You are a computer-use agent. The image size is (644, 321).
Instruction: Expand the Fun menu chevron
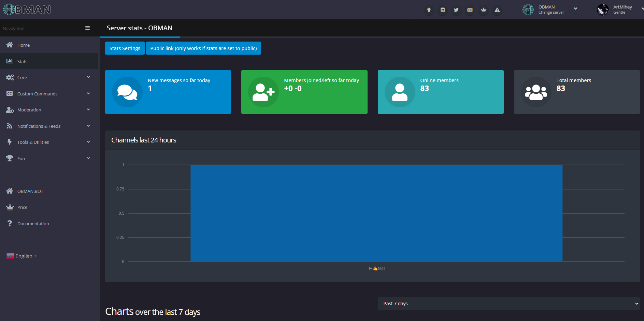coord(88,158)
